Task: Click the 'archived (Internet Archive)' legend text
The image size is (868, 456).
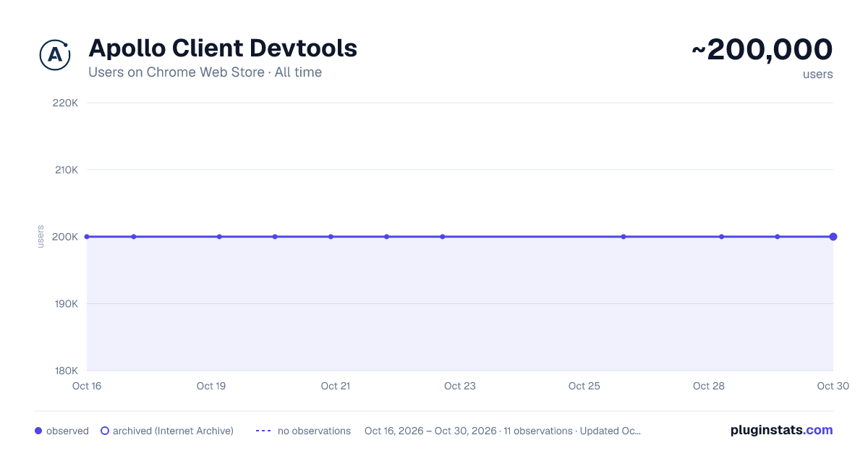Action: tap(173, 431)
